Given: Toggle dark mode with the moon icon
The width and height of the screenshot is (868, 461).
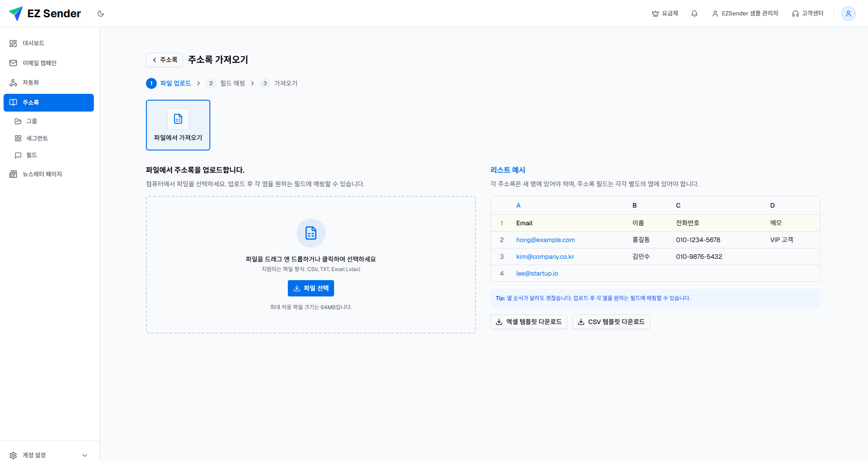Looking at the screenshot, I should point(101,14).
